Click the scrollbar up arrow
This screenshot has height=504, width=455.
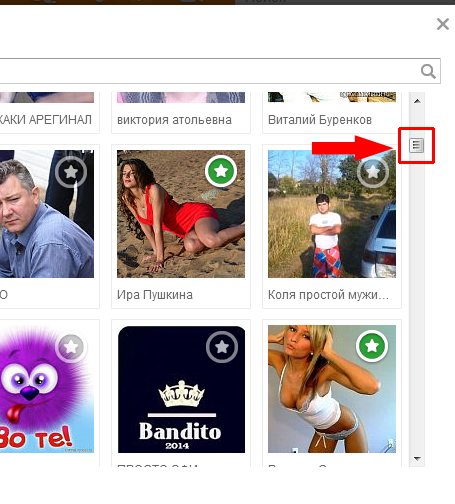[417, 101]
